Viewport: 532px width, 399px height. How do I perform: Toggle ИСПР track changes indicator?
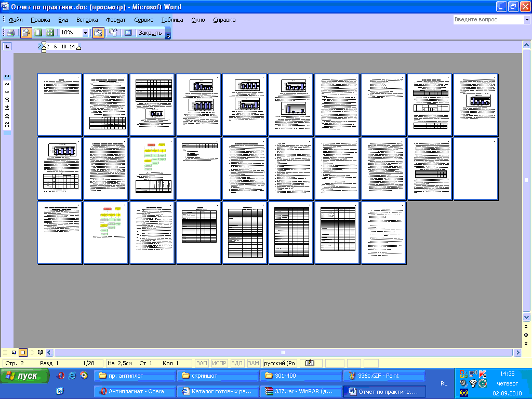[x=220, y=363]
